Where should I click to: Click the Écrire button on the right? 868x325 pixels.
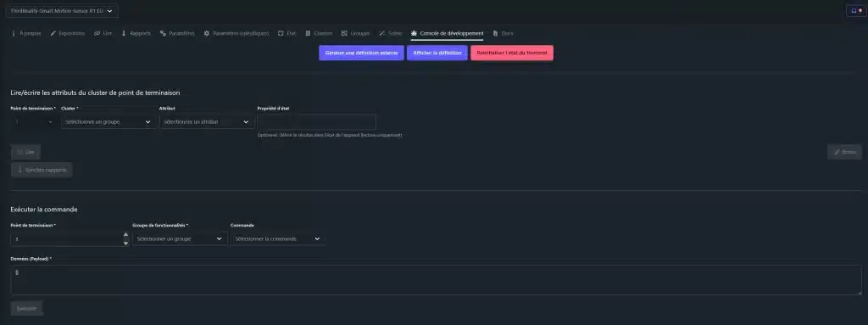coord(844,151)
